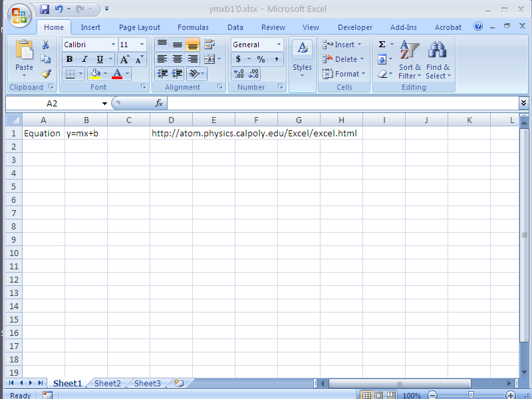Open the Name Box dropdown arrow
Screen dimensions: 532x399
[x=104, y=104]
